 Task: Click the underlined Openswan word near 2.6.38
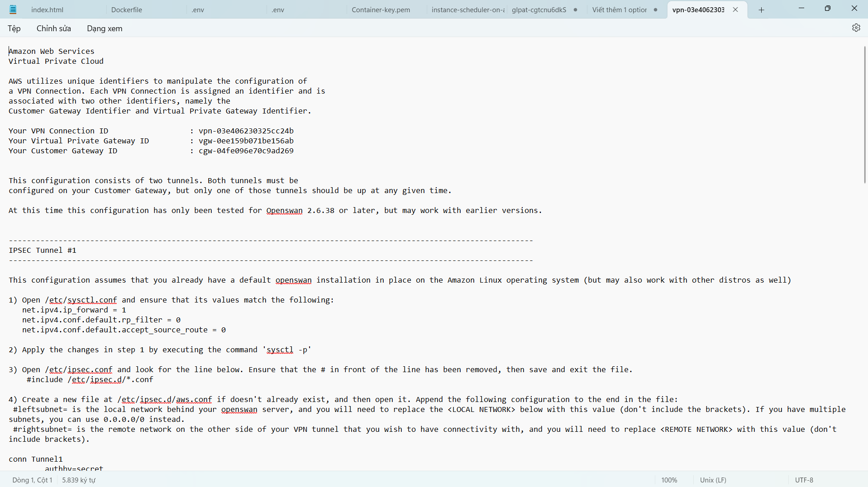[x=284, y=210]
